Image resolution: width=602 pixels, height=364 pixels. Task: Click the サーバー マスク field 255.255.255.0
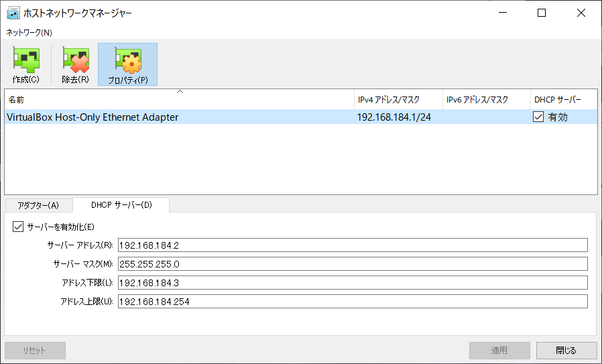pyautogui.click(x=353, y=264)
